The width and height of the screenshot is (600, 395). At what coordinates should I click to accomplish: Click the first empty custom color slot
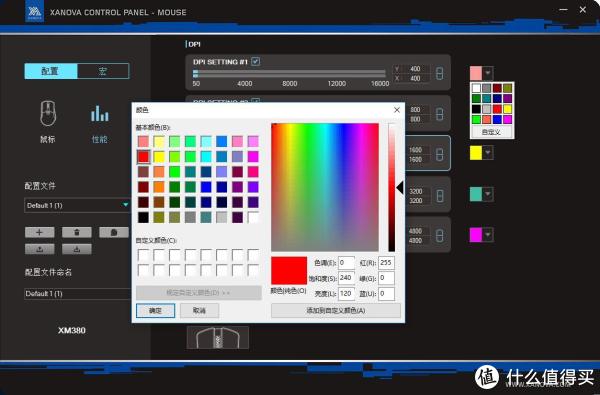(x=143, y=255)
